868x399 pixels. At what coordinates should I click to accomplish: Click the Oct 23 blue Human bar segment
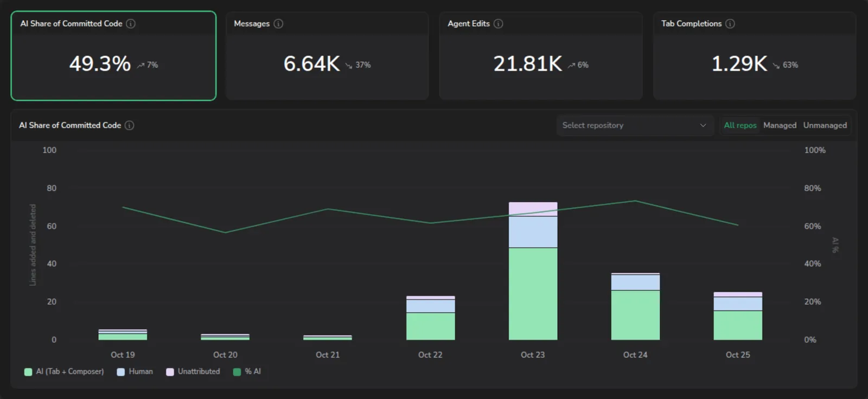(533, 232)
